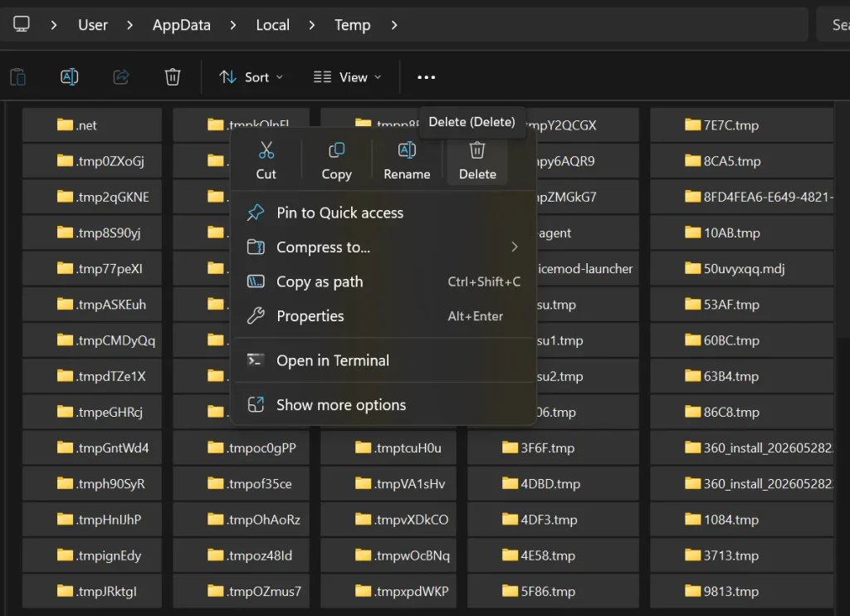Expand chevron after AppData in breadcrumb

(233, 25)
